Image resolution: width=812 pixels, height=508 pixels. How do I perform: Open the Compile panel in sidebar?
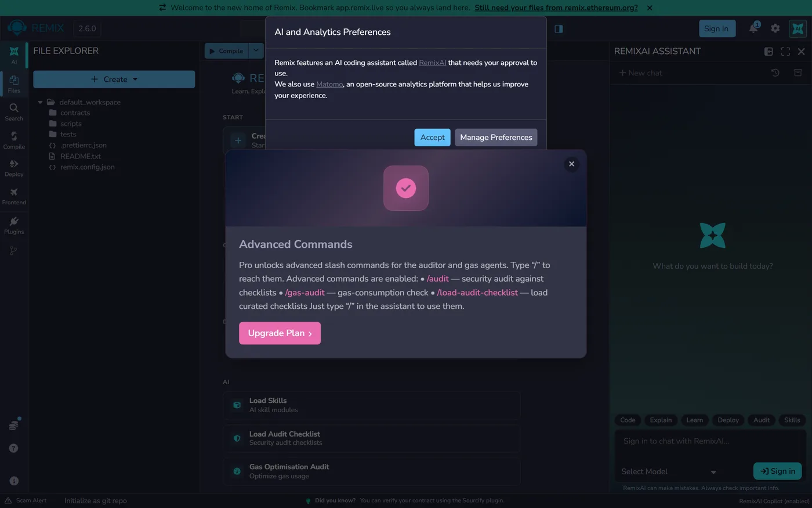tap(14, 139)
